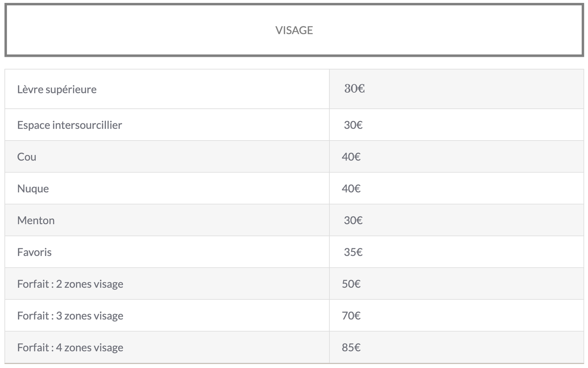588x368 pixels.
Task: Click the 35€ price for Favoris
Action: 353,252
